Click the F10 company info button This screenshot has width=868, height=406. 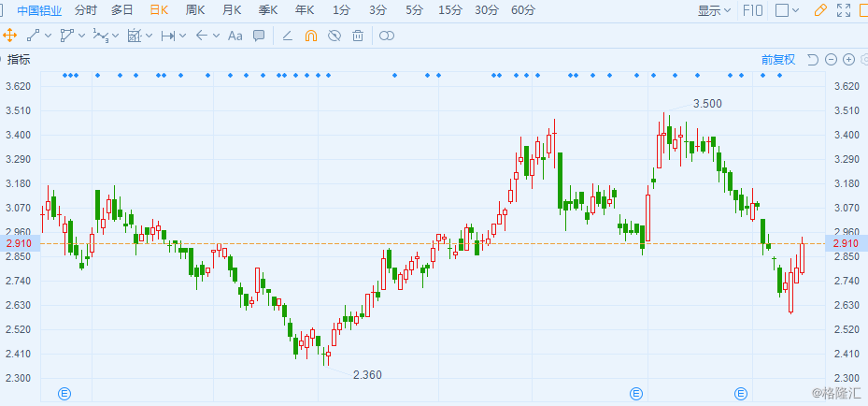751,10
